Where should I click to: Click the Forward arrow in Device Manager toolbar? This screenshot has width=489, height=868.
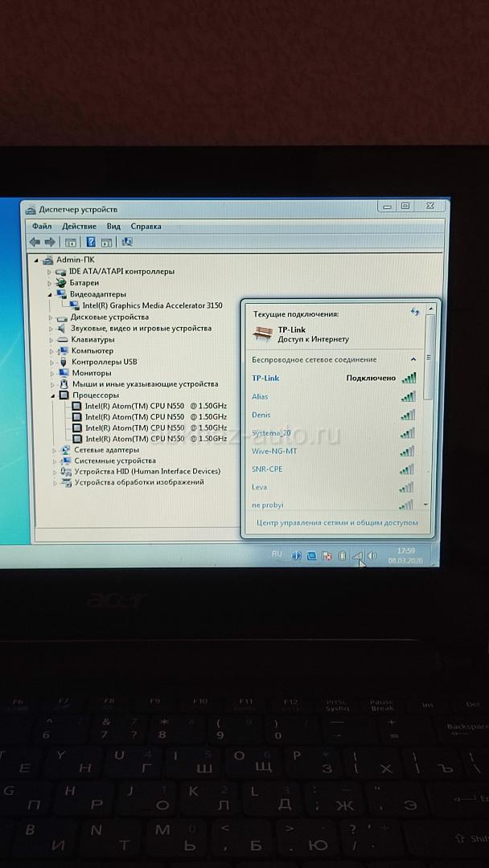coord(50,242)
